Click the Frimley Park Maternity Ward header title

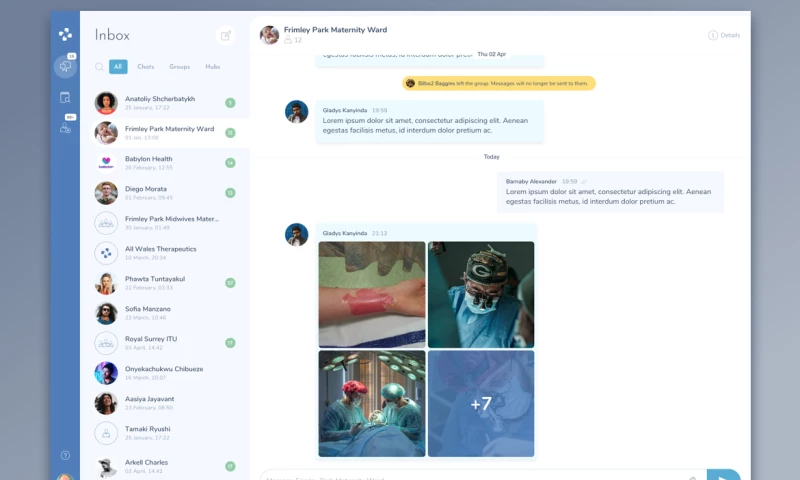tap(335, 30)
